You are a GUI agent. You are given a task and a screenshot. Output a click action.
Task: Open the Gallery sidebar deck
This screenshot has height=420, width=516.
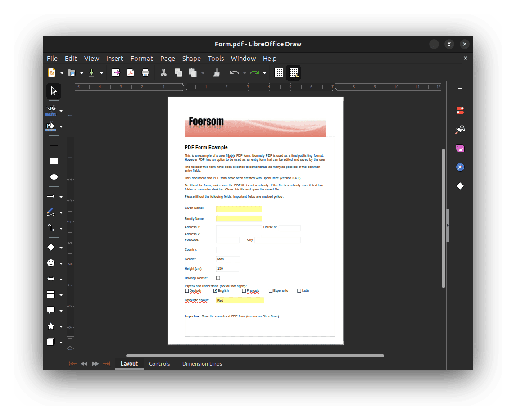[x=460, y=149]
